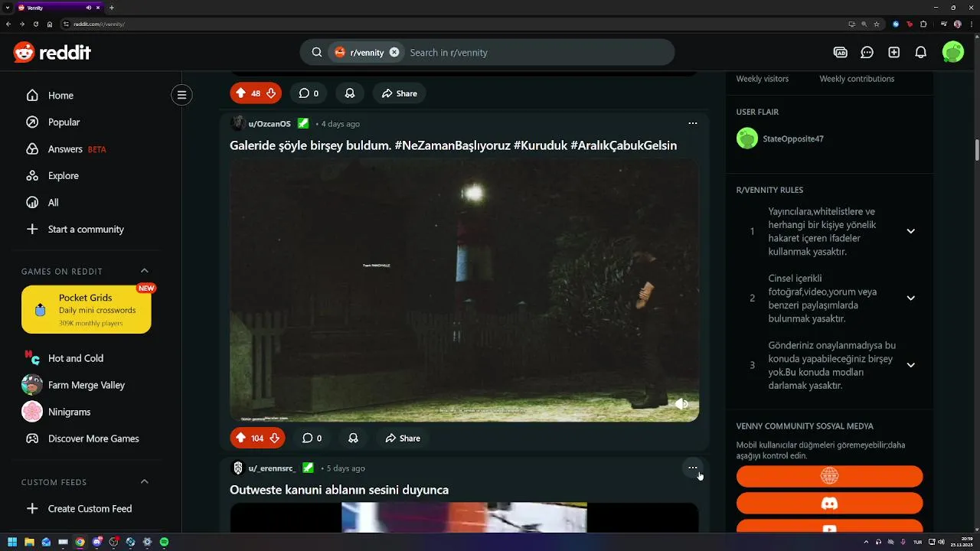This screenshot has width=980, height=551.
Task: Open comments on the 48-point post
Action: point(309,93)
